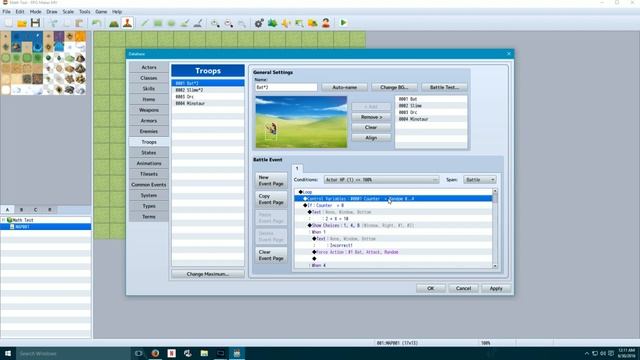Select the Shadow Pen tool
Viewport: 640px width, 360px height.
click(x=198, y=23)
